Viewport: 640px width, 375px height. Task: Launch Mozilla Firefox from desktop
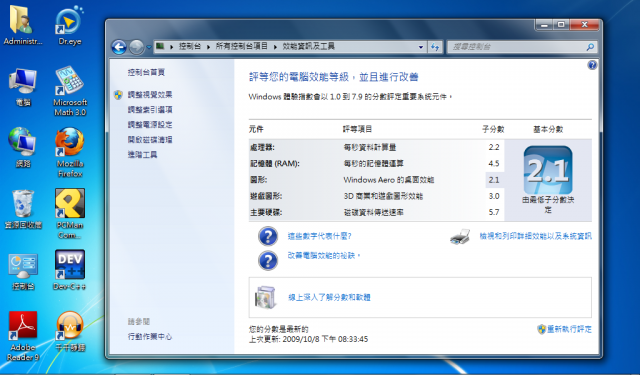coord(69,152)
